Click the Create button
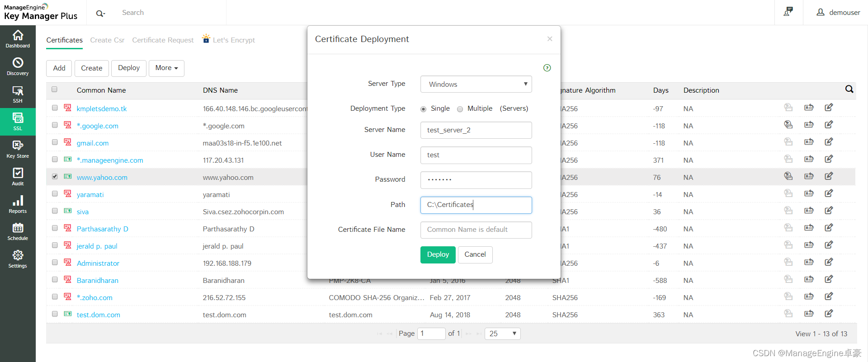868x362 pixels. [x=92, y=68]
